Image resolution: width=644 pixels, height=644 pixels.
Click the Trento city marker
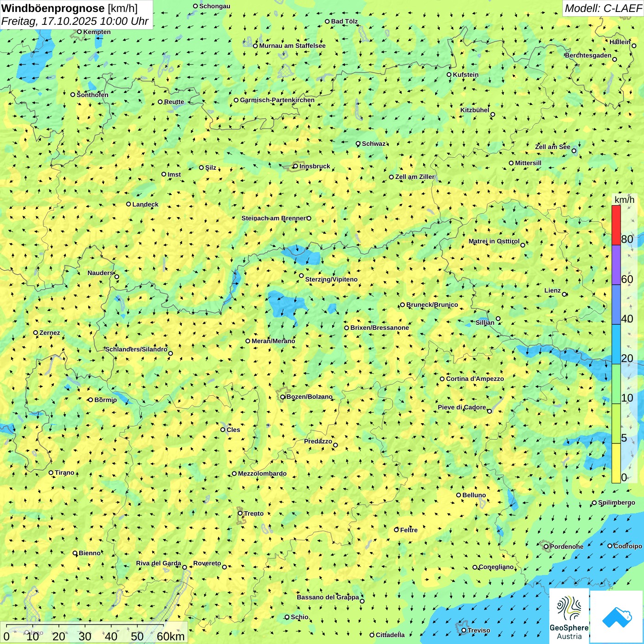pyautogui.click(x=240, y=513)
